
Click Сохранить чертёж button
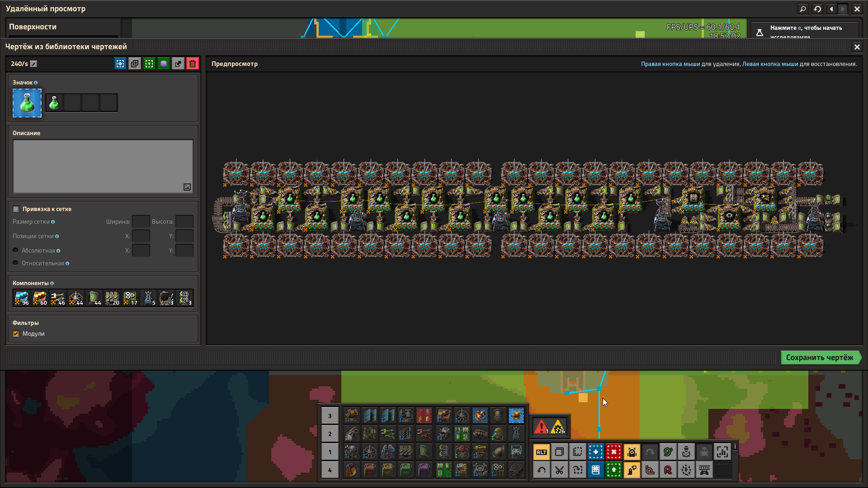pos(821,358)
